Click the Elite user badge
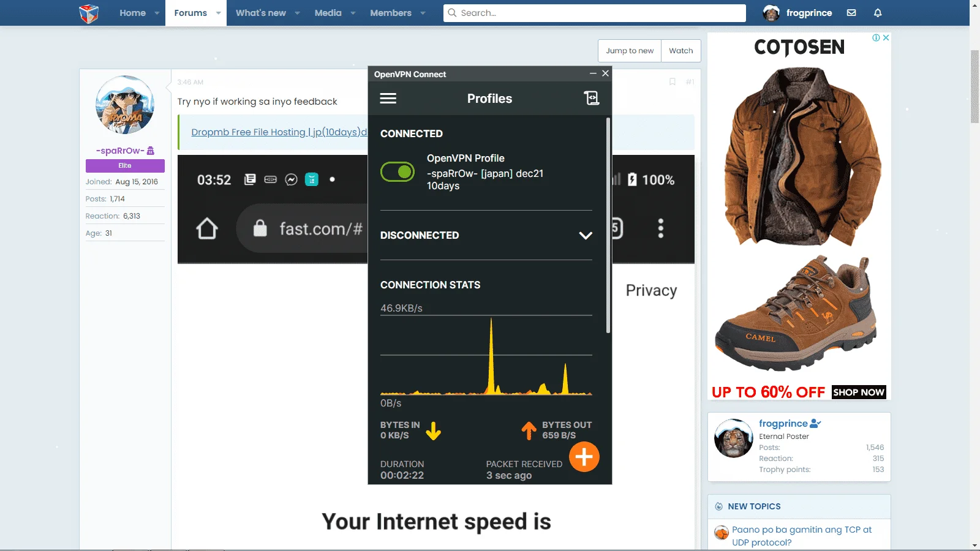The width and height of the screenshot is (980, 551). (125, 166)
